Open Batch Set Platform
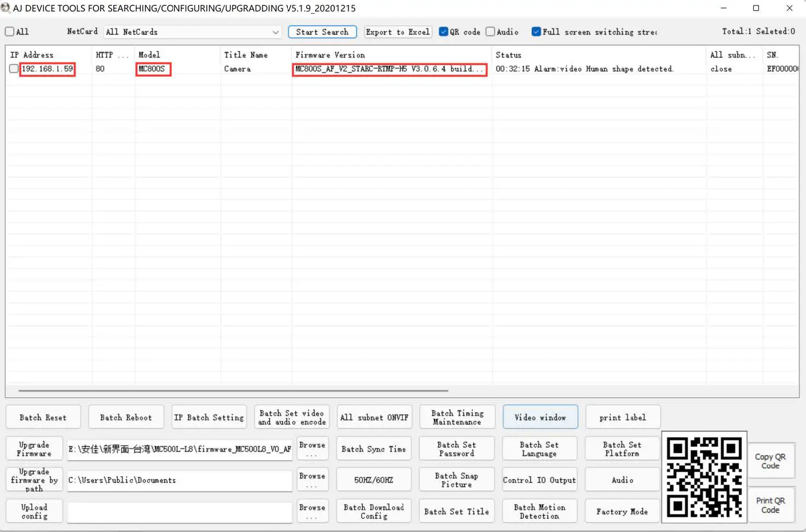The width and height of the screenshot is (806, 532). (622, 449)
